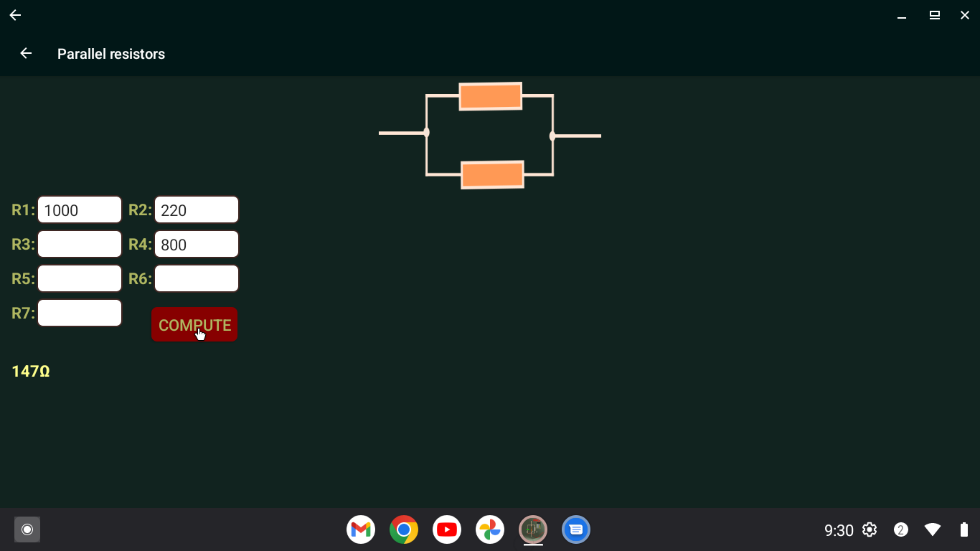Maximize the app window
Viewport: 980px width, 551px height.
[x=934, y=15]
